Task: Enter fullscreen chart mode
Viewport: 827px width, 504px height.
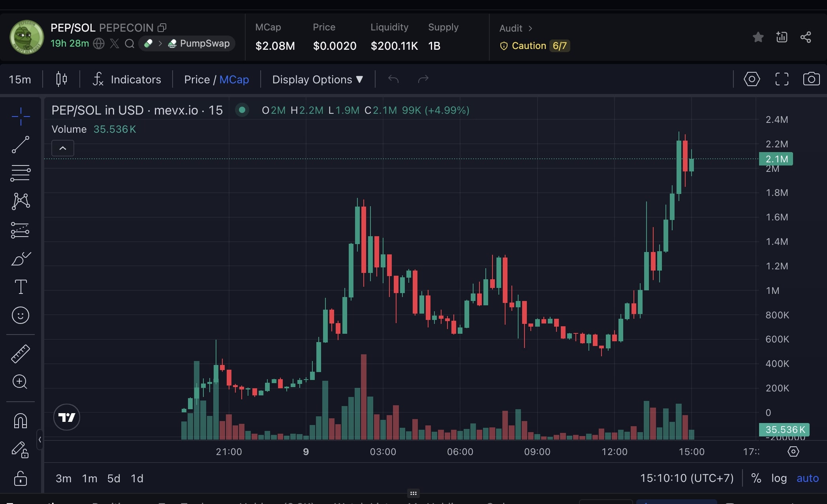Action: pyautogui.click(x=782, y=79)
